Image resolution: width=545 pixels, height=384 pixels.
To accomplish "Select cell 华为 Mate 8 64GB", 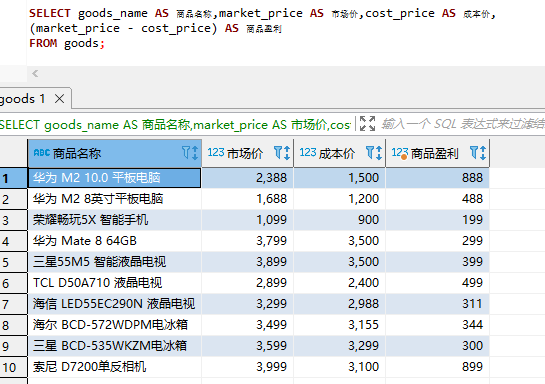I will pos(114,241).
